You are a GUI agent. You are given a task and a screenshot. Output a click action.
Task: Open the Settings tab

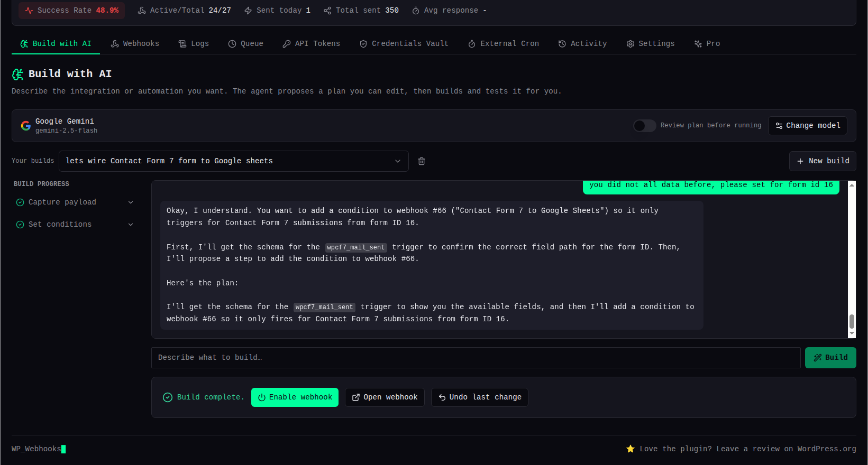point(651,44)
